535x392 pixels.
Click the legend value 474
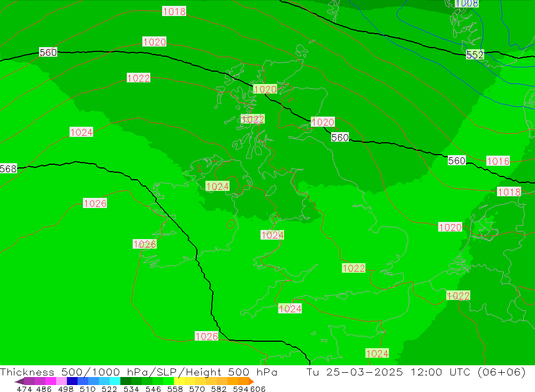click(25, 389)
